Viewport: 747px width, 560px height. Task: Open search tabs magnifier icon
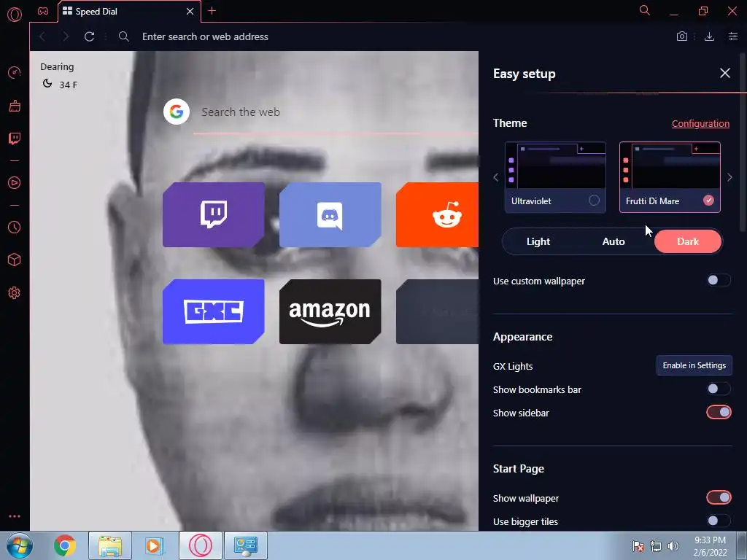point(645,10)
